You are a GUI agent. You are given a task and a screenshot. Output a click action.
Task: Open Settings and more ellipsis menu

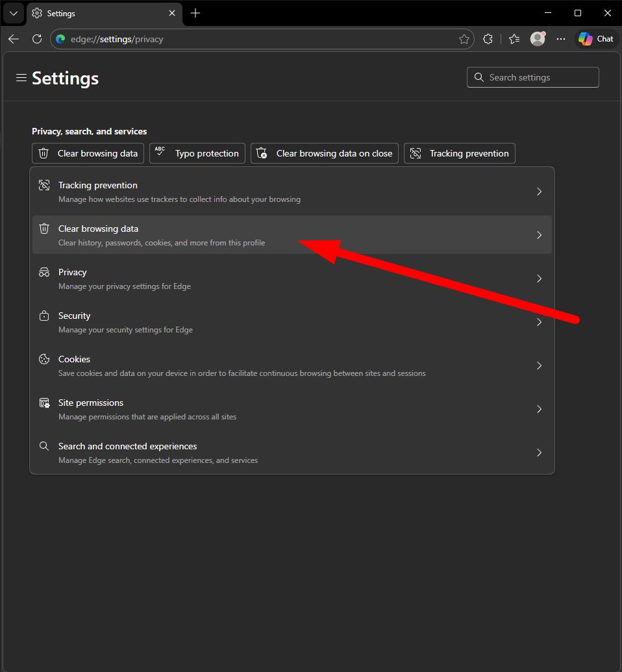click(561, 39)
